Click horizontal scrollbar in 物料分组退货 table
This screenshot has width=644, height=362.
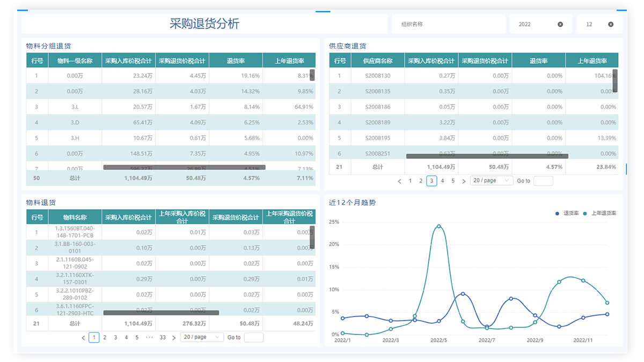(x=184, y=167)
